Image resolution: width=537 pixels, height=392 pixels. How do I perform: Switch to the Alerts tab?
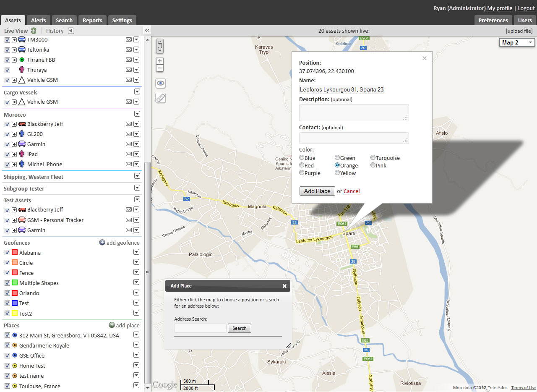(x=39, y=20)
